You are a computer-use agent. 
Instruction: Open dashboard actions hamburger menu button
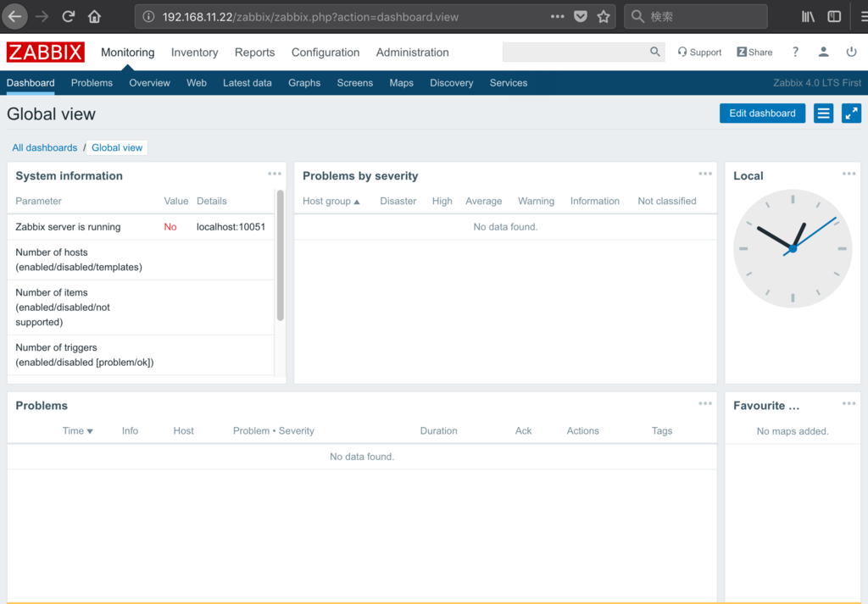[824, 114]
